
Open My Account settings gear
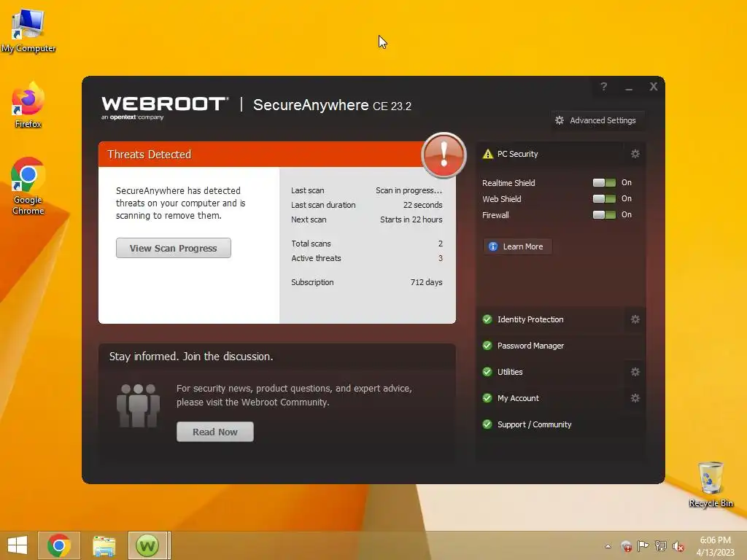635,398
